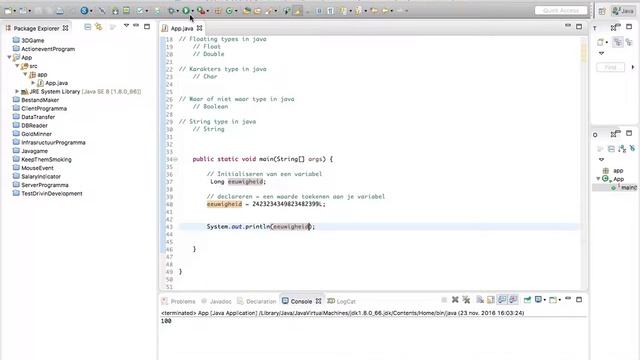
Task: Collapse the App project tree node
Action: pos(9,58)
